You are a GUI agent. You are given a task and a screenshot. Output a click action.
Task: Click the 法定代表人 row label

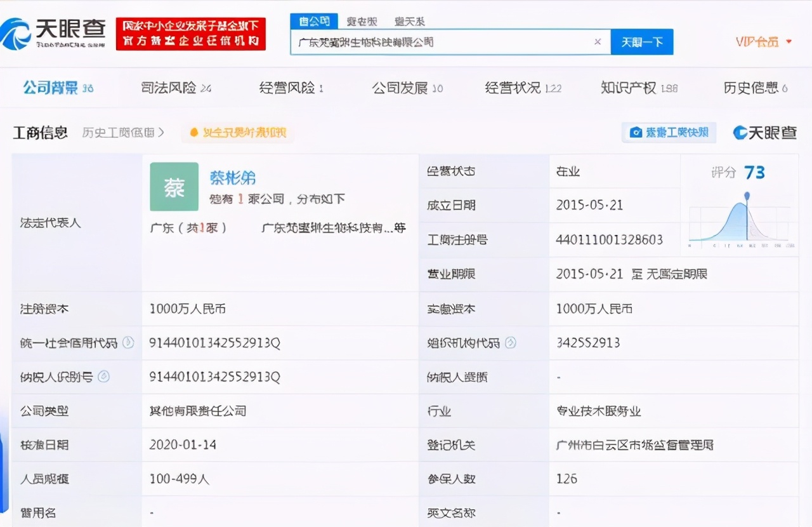pyautogui.click(x=50, y=223)
